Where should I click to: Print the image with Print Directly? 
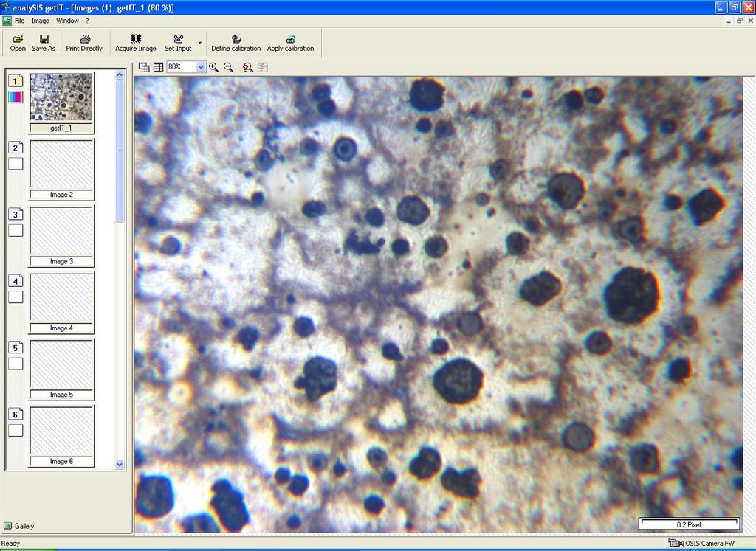click(84, 43)
